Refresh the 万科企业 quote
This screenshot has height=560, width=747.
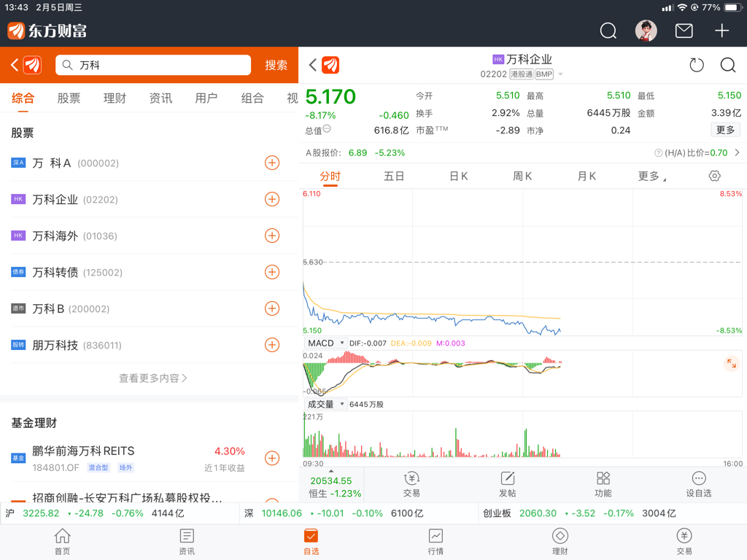click(697, 65)
